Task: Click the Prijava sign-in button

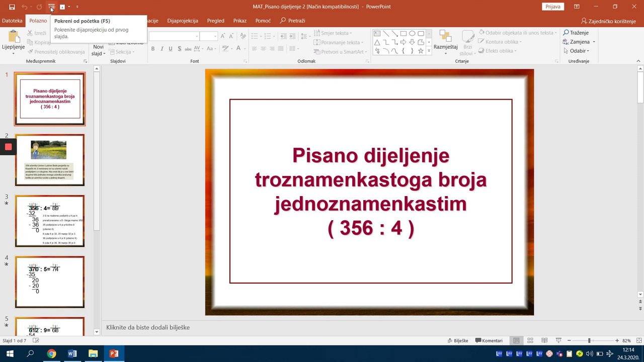Action: click(553, 7)
